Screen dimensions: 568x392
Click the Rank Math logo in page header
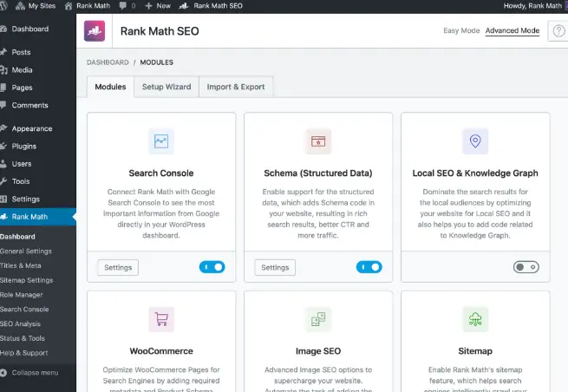coord(95,31)
